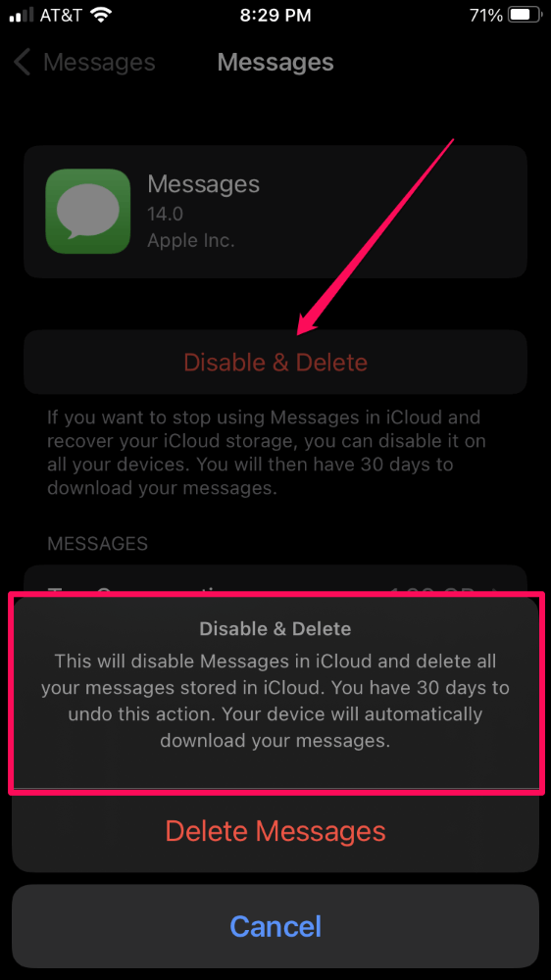Tap the Wi-Fi status icon

click(100, 16)
